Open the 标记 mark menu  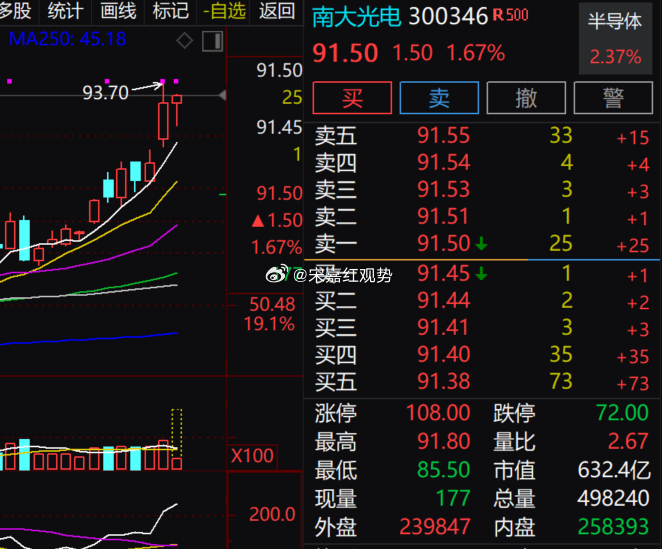[x=171, y=11]
